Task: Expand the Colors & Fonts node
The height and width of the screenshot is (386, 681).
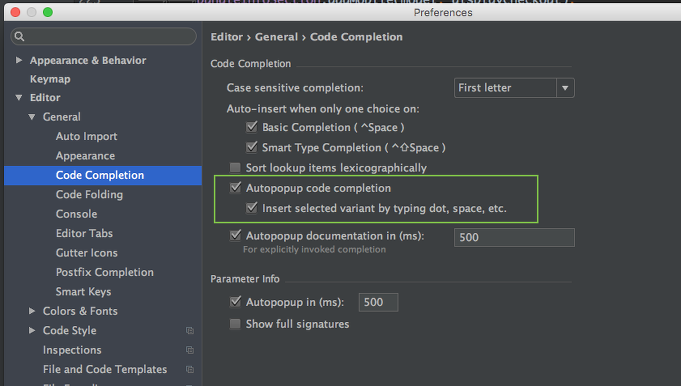Action: [32, 311]
